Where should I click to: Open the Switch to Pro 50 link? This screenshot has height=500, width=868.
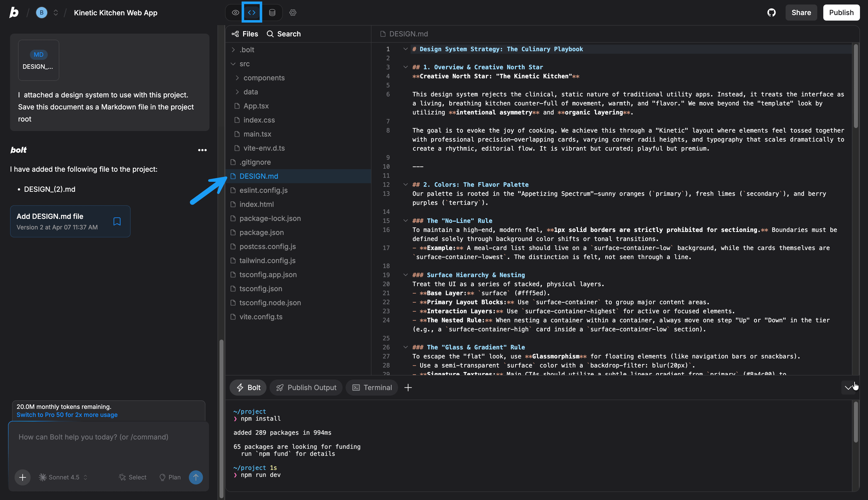coord(67,414)
